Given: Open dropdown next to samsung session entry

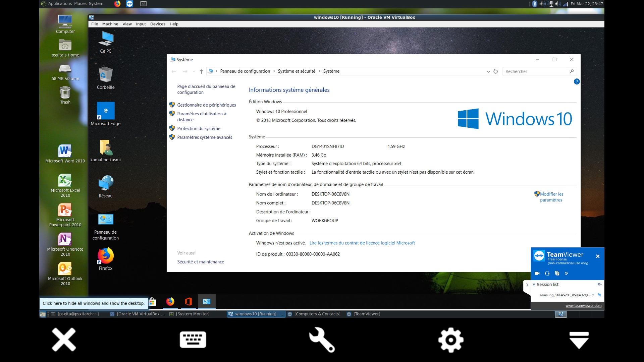Looking at the screenshot, I should (593, 295).
